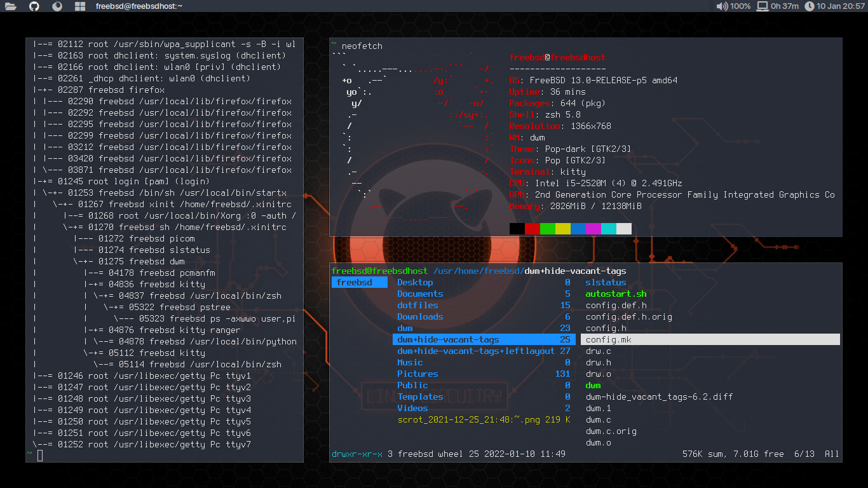This screenshot has height=488, width=868.
Task: Select dotfiles directory in ranger
Action: point(484,306)
